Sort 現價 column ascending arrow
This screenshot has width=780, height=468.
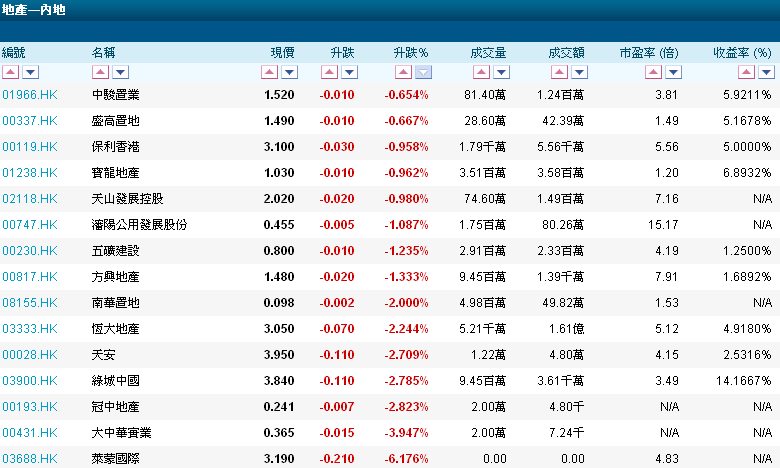tap(270, 72)
